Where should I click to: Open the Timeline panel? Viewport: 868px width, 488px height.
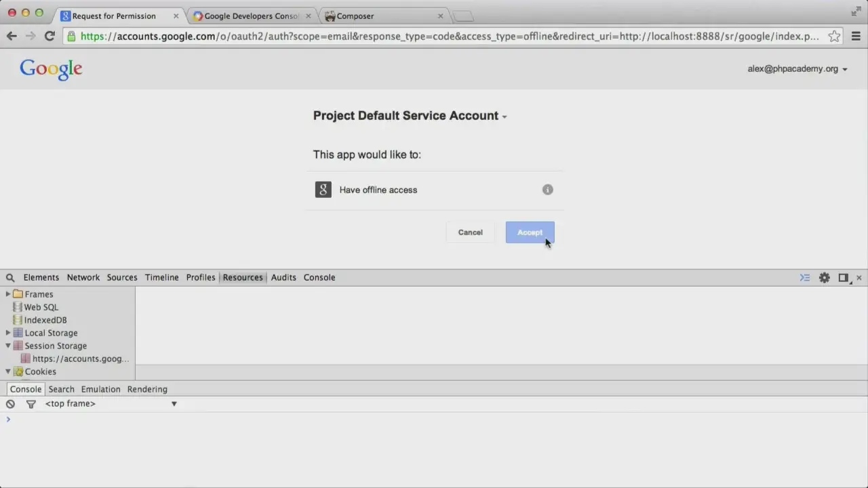click(x=162, y=277)
